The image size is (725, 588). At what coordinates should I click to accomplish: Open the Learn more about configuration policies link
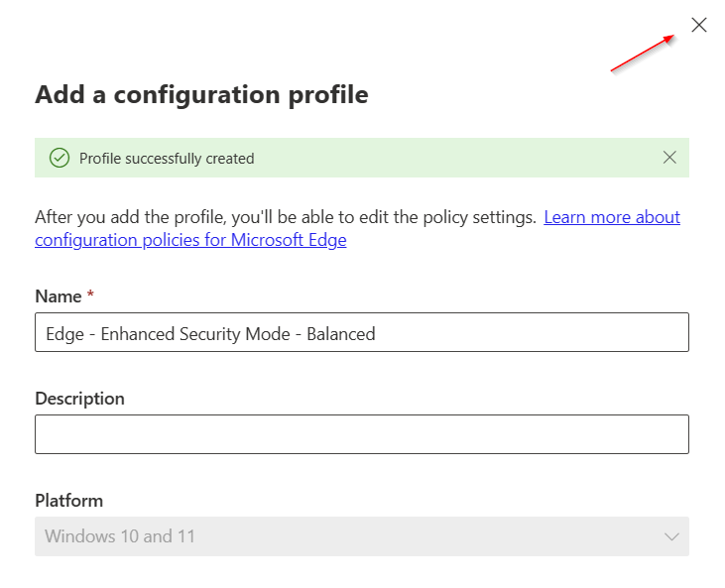pyautogui.click(x=612, y=217)
